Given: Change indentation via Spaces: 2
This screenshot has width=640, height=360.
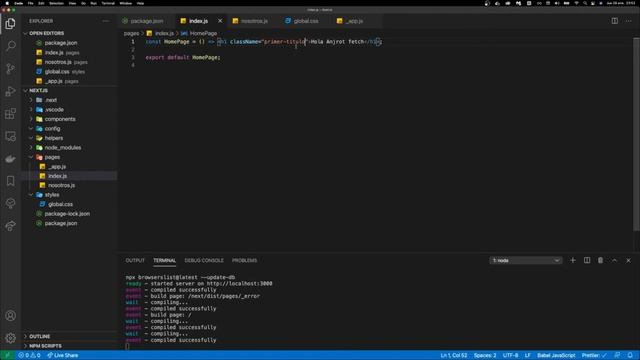Looking at the screenshot, I should pos(485,356).
